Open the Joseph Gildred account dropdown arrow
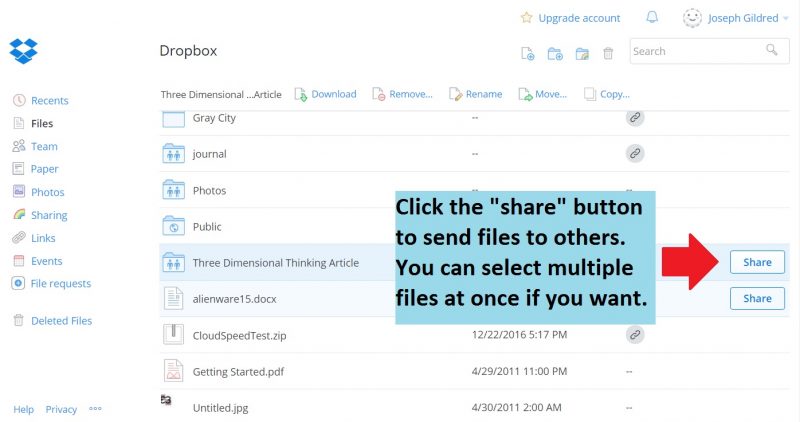This screenshot has width=800, height=422. pos(786,18)
